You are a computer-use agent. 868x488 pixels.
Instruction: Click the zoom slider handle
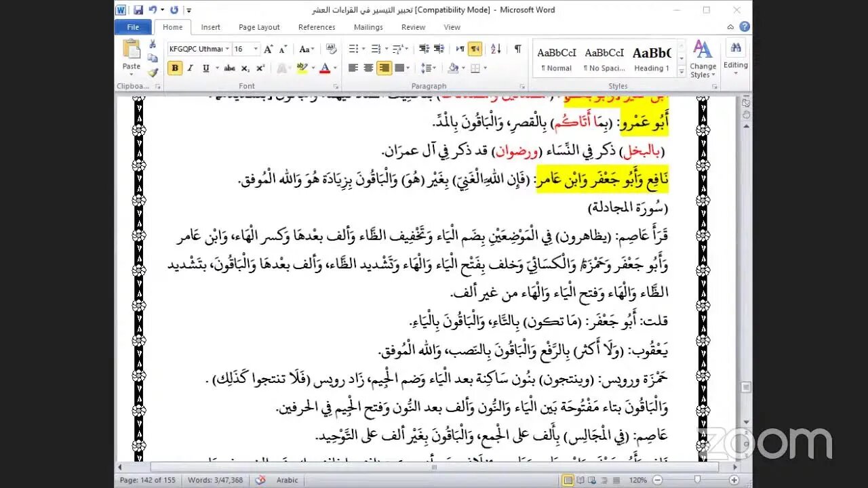(x=697, y=480)
